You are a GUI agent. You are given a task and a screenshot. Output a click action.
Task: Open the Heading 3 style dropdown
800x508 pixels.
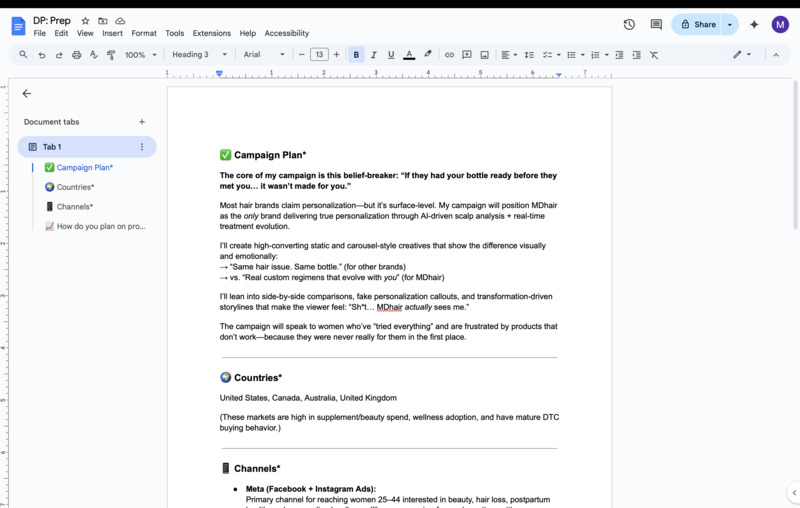tap(198, 55)
